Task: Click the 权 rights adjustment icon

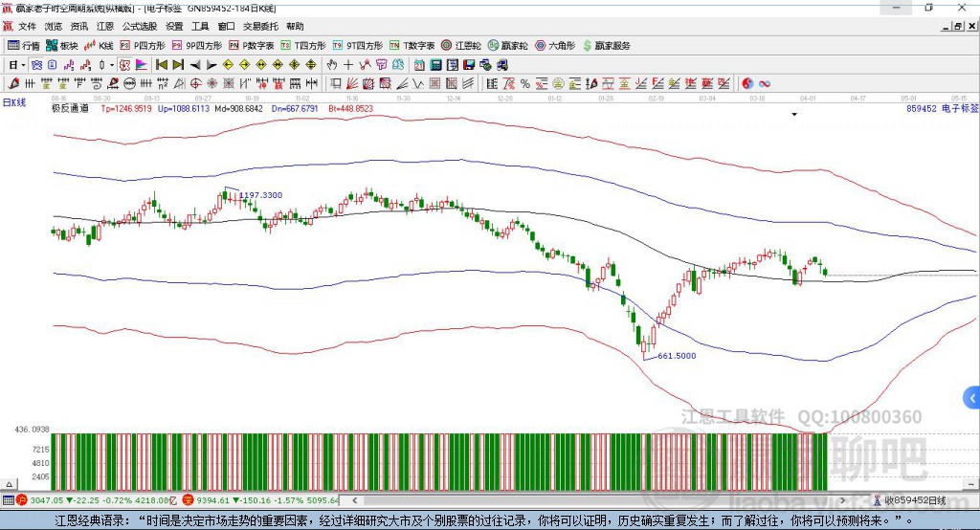Action: pos(124,65)
